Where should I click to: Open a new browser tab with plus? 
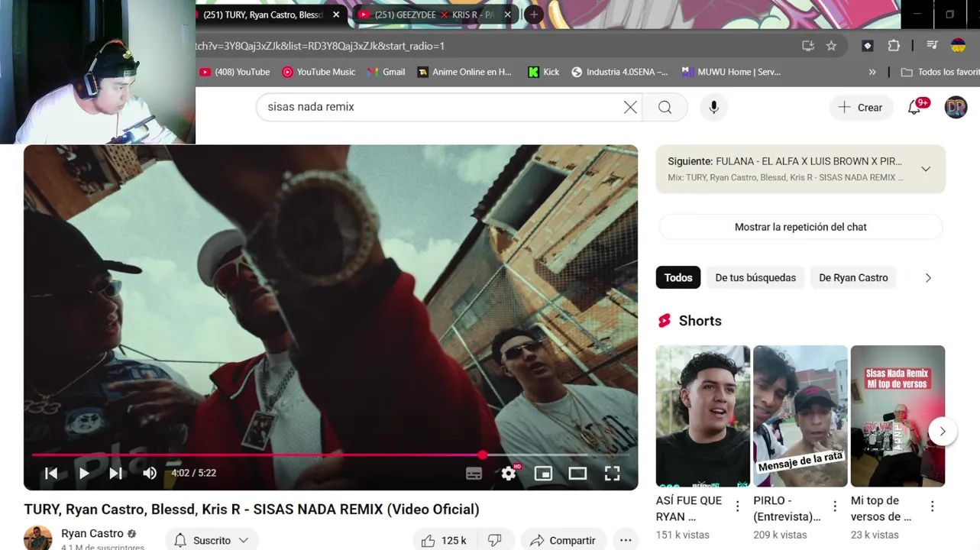(x=534, y=15)
